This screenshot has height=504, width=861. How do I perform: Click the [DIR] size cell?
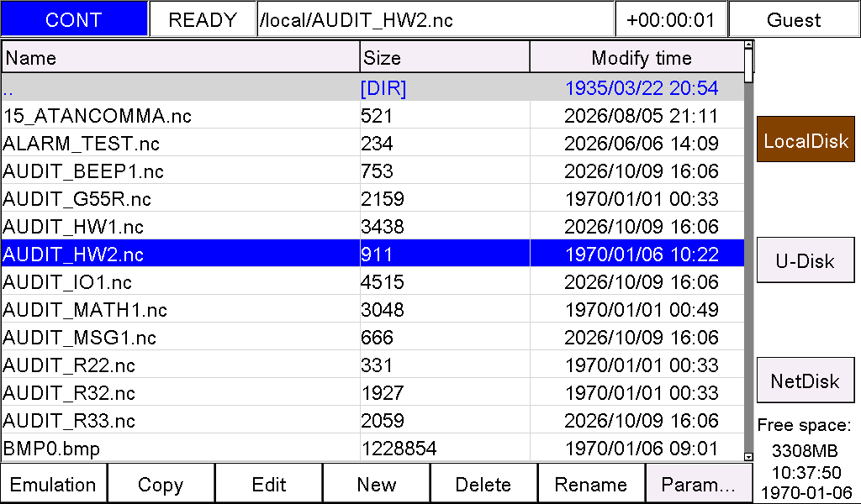pos(383,87)
